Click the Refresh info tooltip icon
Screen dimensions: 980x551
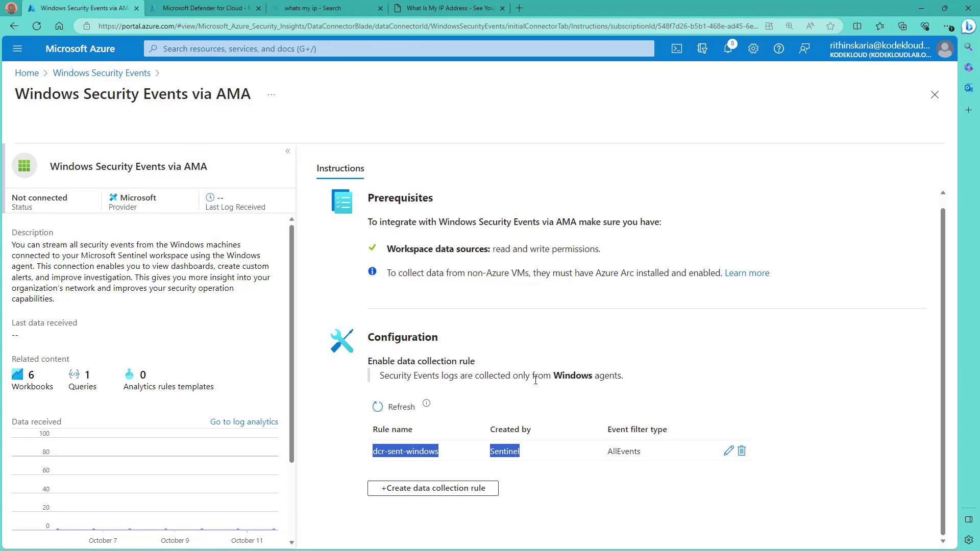[x=426, y=404]
